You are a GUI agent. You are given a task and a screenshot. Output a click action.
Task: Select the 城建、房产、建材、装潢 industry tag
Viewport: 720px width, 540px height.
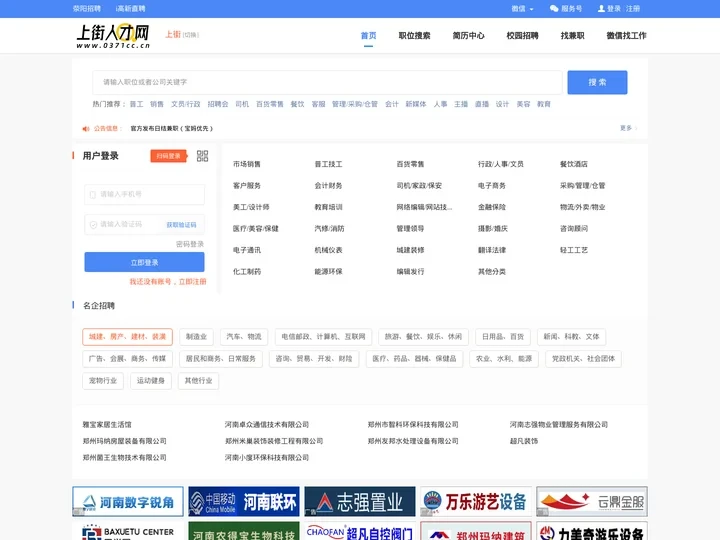point(128,337)
